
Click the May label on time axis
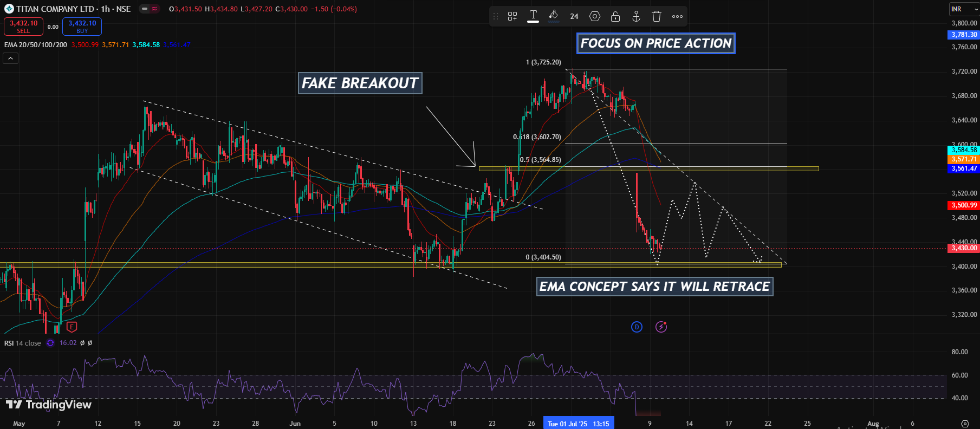click(19, 424)
